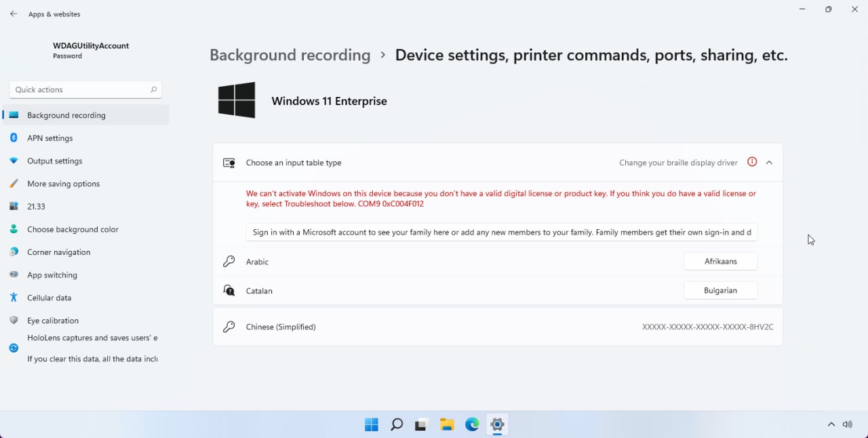The height and width of the screenshot is (438, 868).
Task: Go to Cellular data
Action: (86, 298)
